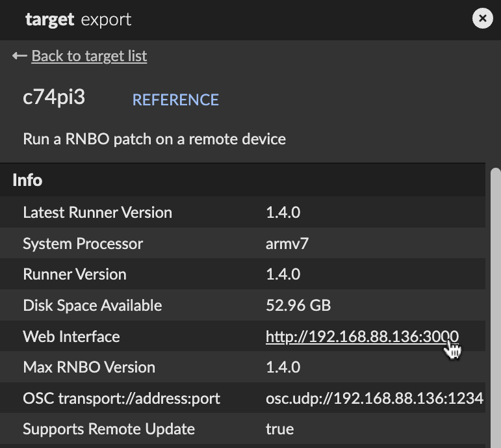Viewport: 501px width, 448px height.
Task: Click the vertical scrollbar of the Info list
Action: pyautogui.click(x=496, y=307)
